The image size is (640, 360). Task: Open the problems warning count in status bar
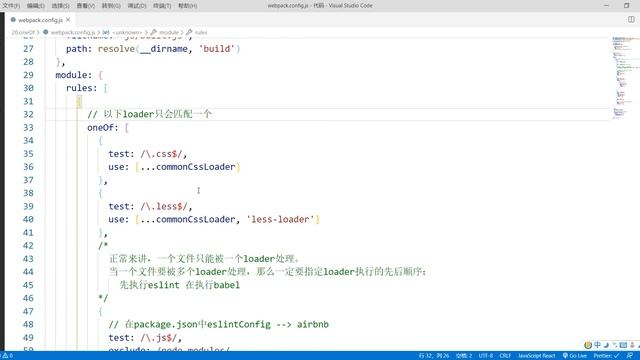[7, 356]
